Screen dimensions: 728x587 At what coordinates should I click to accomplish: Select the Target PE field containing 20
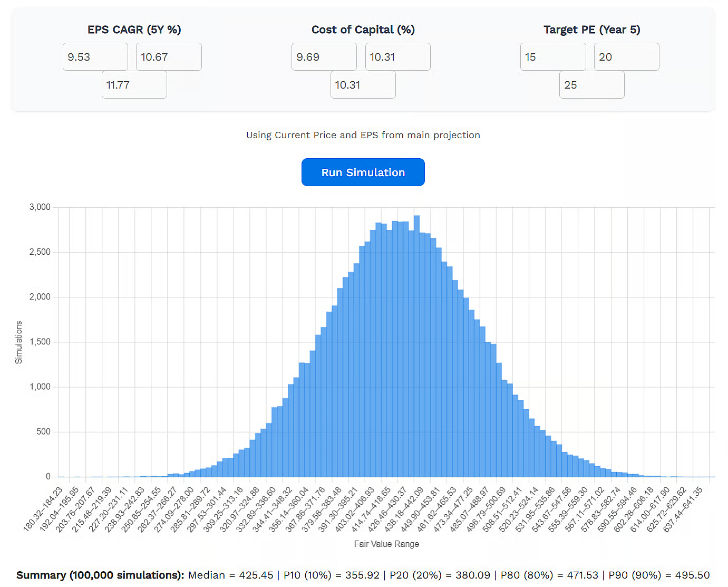(626, 57)
